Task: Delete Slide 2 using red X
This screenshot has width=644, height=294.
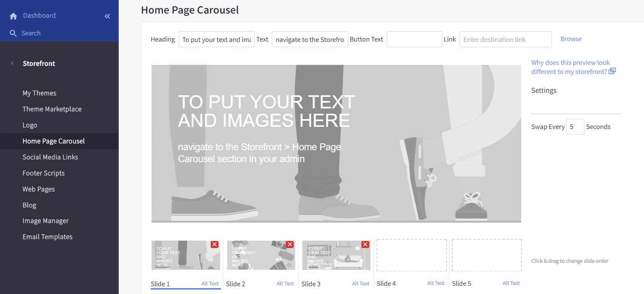Action: (x=290, y=245)
